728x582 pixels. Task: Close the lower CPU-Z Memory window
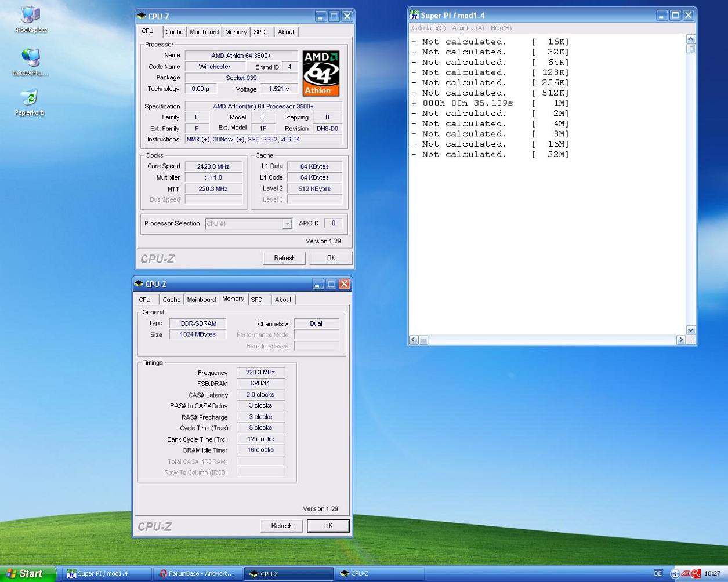coord(344,284)
